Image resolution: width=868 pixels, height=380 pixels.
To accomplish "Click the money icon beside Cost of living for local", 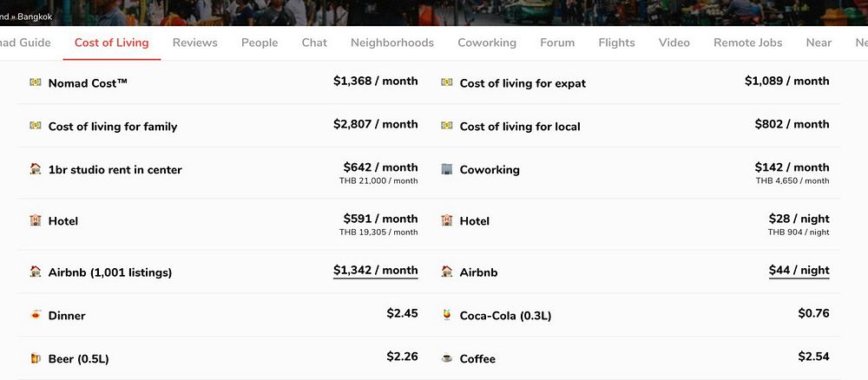I will click(x=447, y=126).
